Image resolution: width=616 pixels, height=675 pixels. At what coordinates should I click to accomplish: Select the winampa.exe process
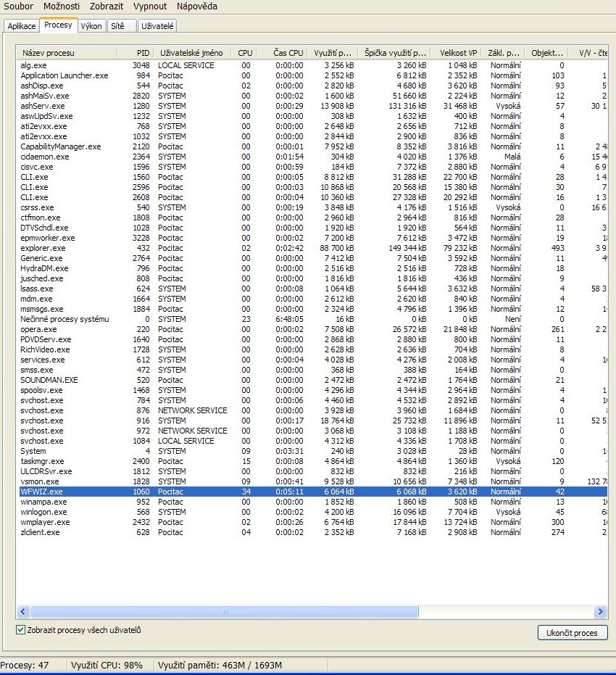coord(313,502)
